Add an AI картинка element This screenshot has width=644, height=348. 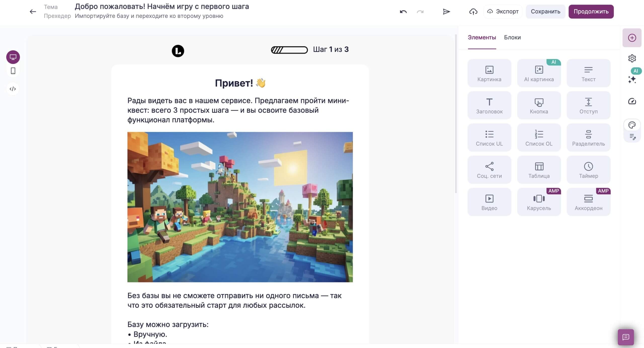[x=539, y=73]
